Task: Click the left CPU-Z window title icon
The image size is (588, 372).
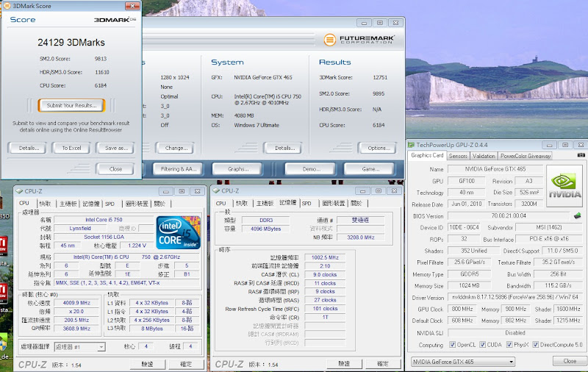Action: coord(19,191)
